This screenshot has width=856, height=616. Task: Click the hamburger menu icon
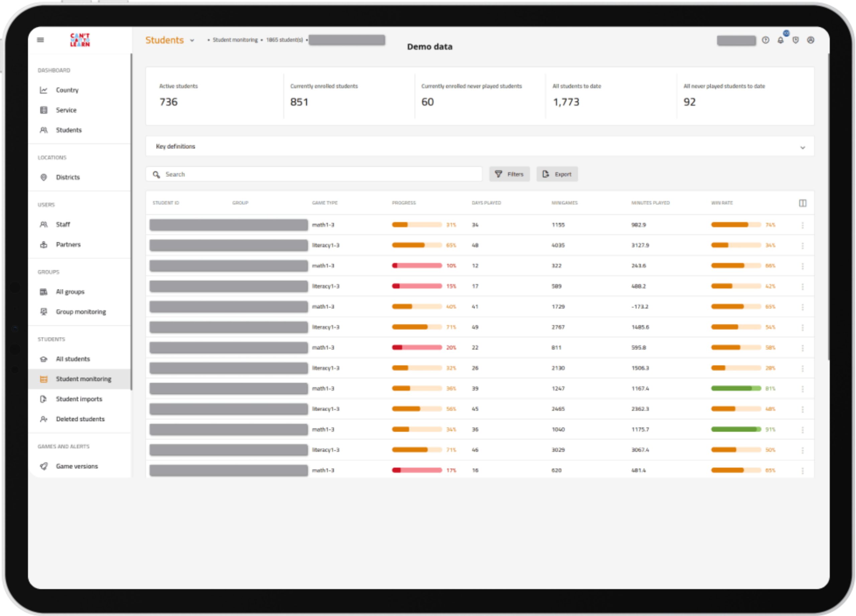click(x=40, y=40)
